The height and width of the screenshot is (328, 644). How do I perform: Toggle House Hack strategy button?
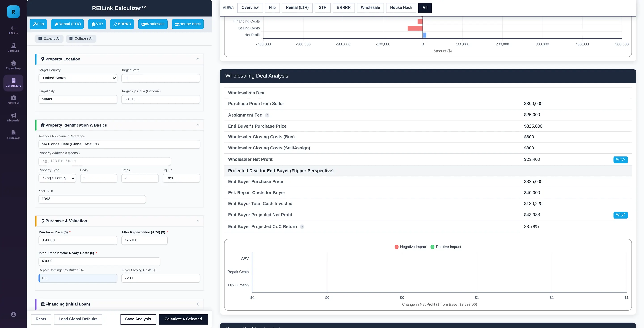[188, 24]
